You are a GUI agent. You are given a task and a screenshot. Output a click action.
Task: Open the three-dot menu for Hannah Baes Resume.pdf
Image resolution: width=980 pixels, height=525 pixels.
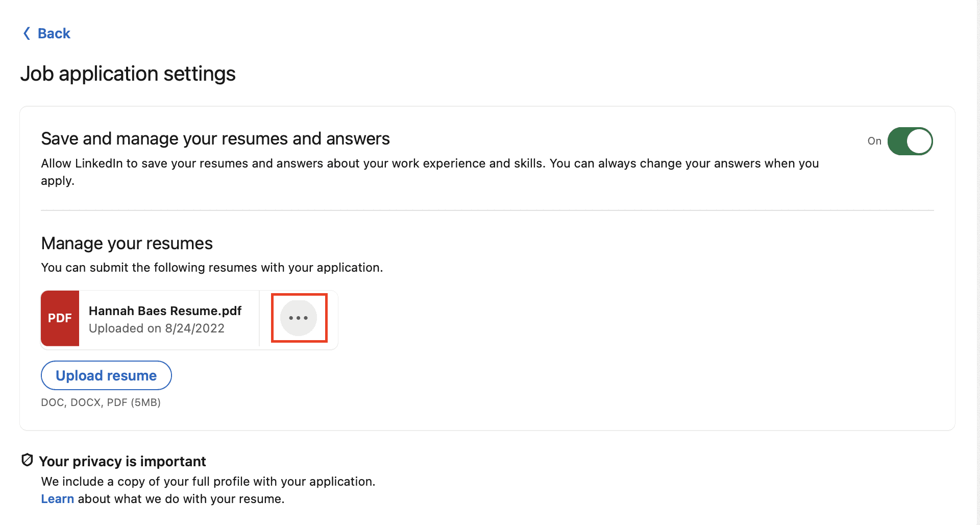tap(299, 318)
